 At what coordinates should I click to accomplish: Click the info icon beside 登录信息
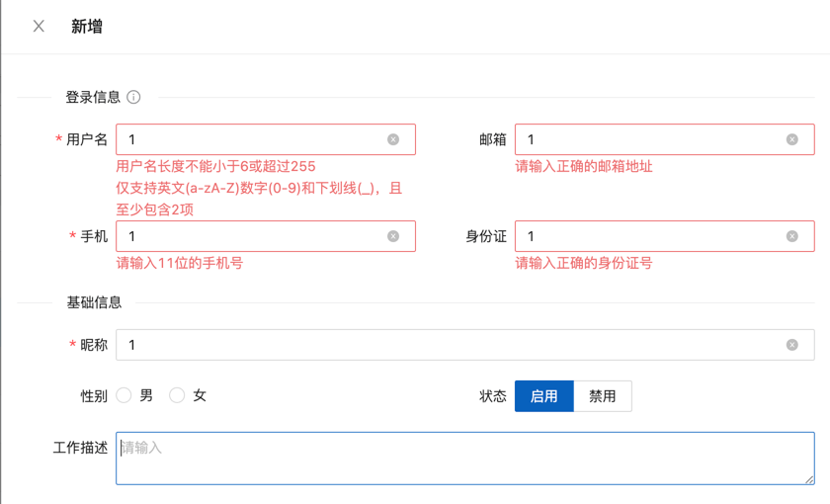[133, 97]
